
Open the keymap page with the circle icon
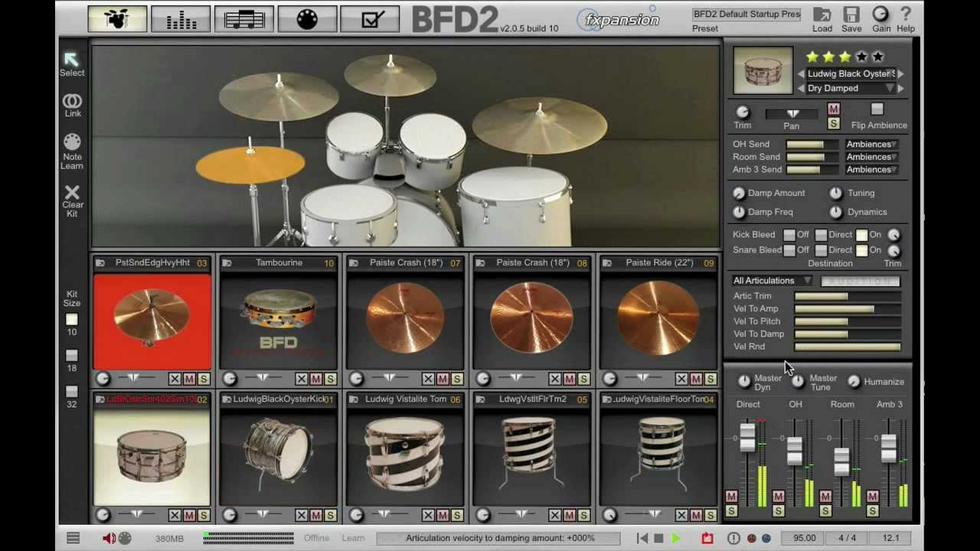point(307,18)
